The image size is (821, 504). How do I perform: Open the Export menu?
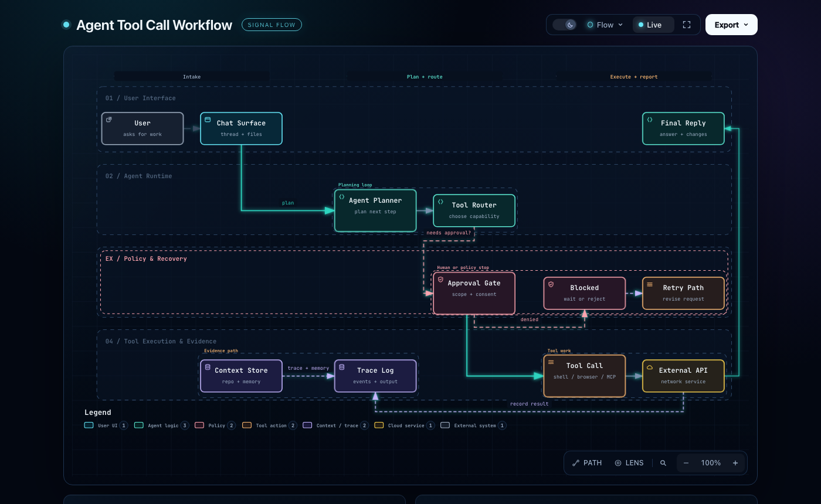731,25
